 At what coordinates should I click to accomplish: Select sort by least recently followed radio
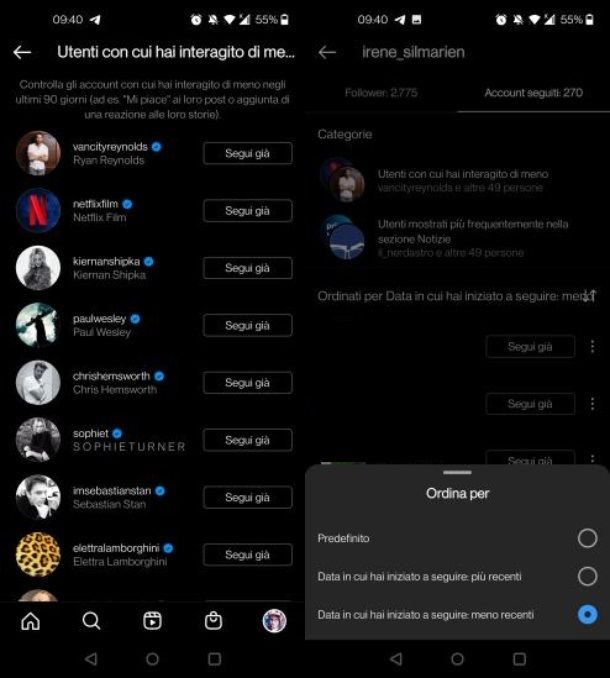(x=588, y=614)
